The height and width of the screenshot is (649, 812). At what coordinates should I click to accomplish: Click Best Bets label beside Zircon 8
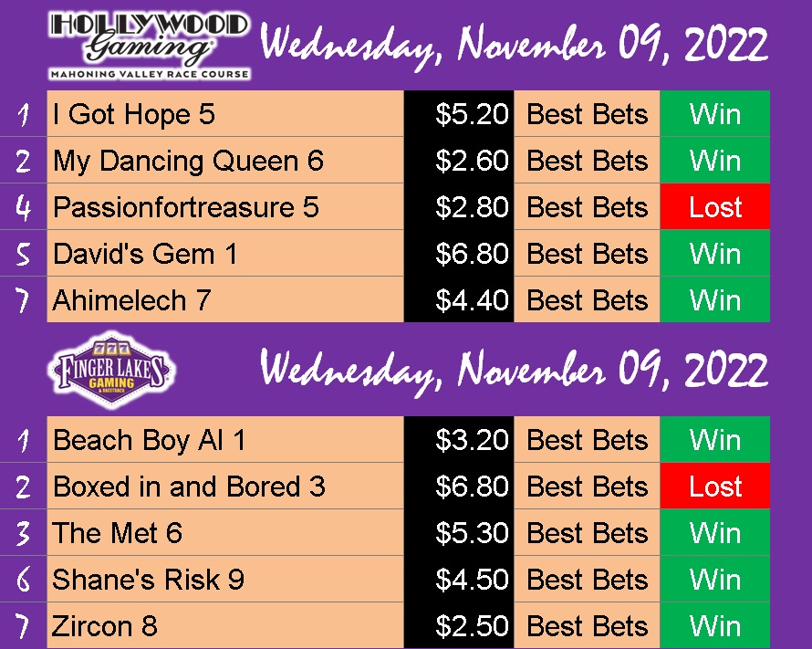click(x=587, y=625)
